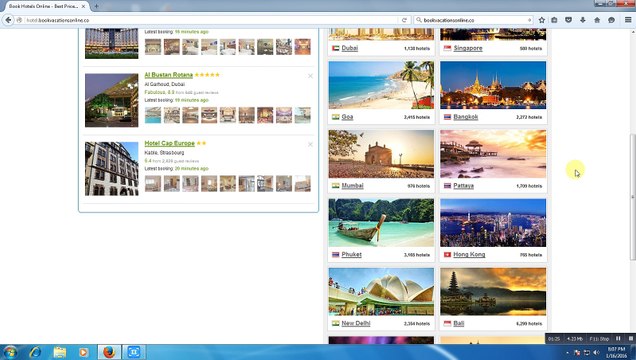Click the Bali temple lake photo

pos(493,291)
